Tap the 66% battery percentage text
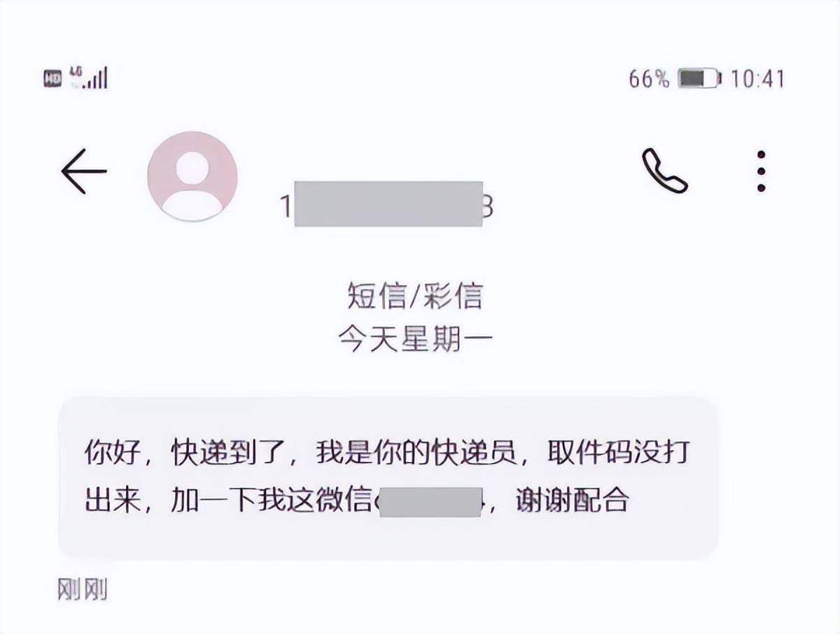This screenshot has height=634, width=840. [649, 79]
